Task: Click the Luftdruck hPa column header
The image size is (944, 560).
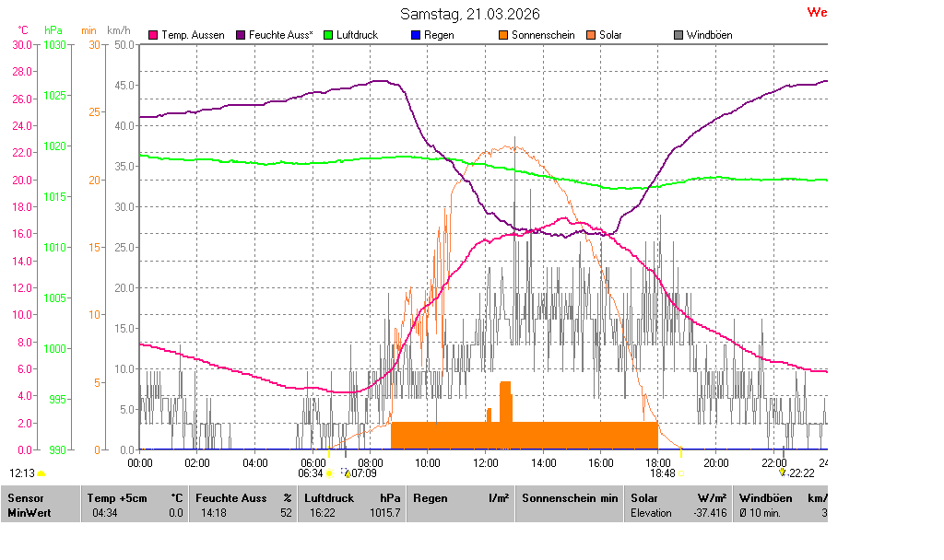Action: [351, 498]
